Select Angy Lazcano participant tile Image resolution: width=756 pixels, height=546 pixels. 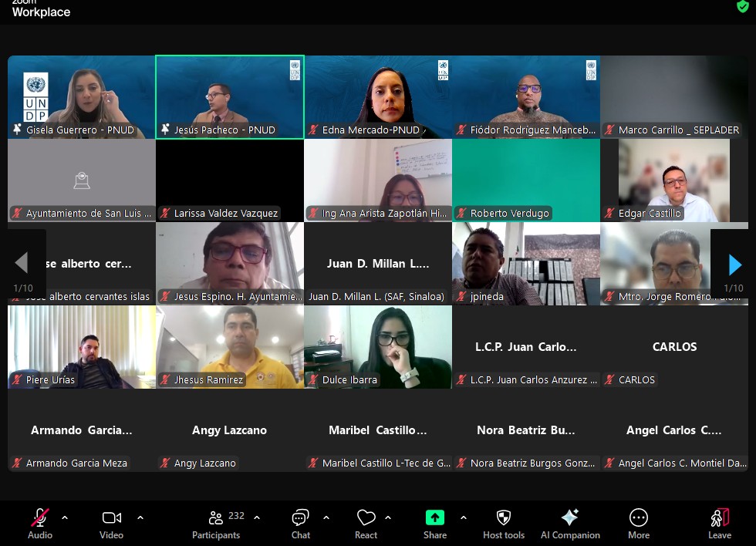pos(230,430)
